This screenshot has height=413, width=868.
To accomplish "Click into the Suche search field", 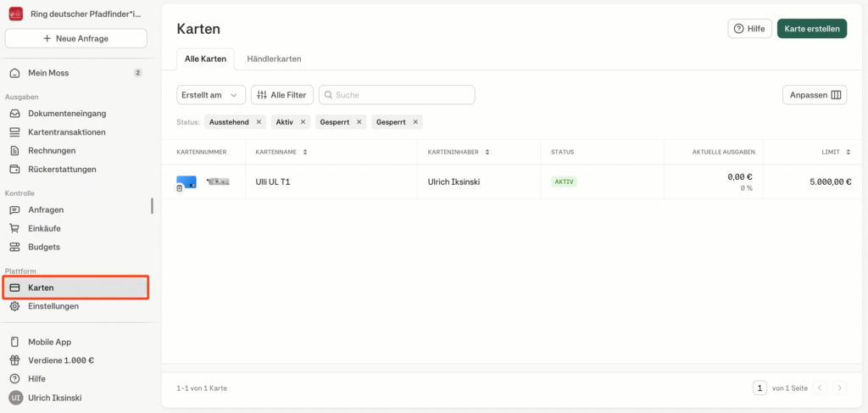I will tap(397, 95).
